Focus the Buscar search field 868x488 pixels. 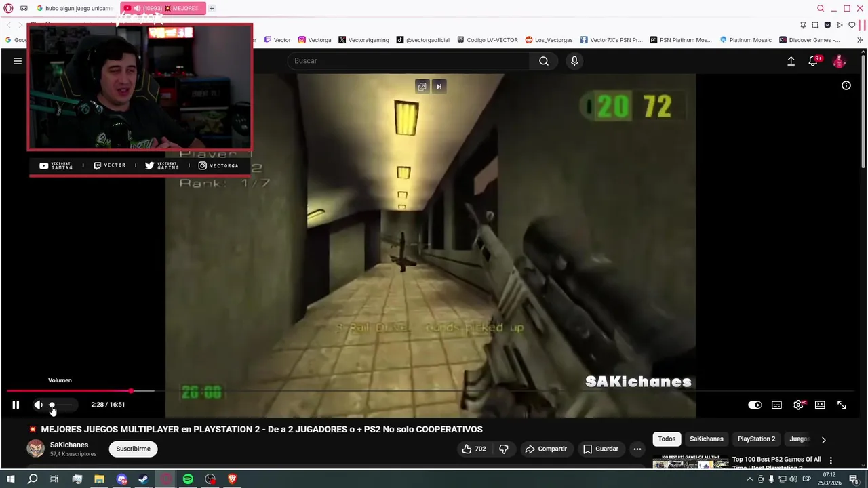click(410, 61)
